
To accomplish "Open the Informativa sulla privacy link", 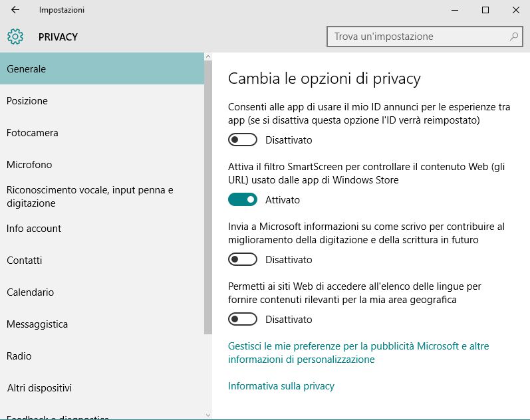I will point(281,386).
